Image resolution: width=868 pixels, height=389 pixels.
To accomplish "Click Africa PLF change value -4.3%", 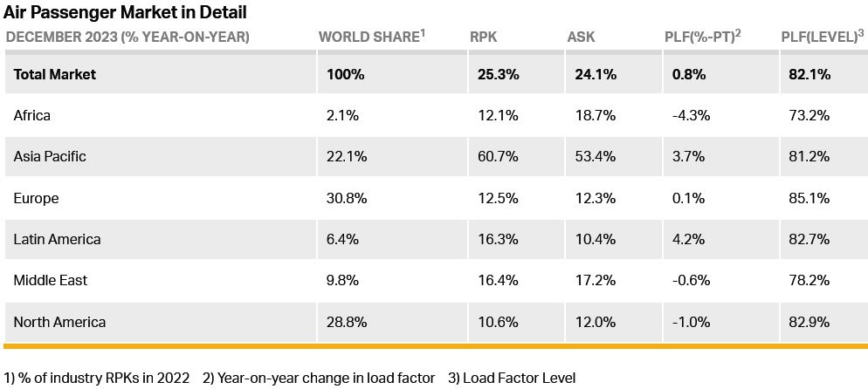I will tap(691, 115).
